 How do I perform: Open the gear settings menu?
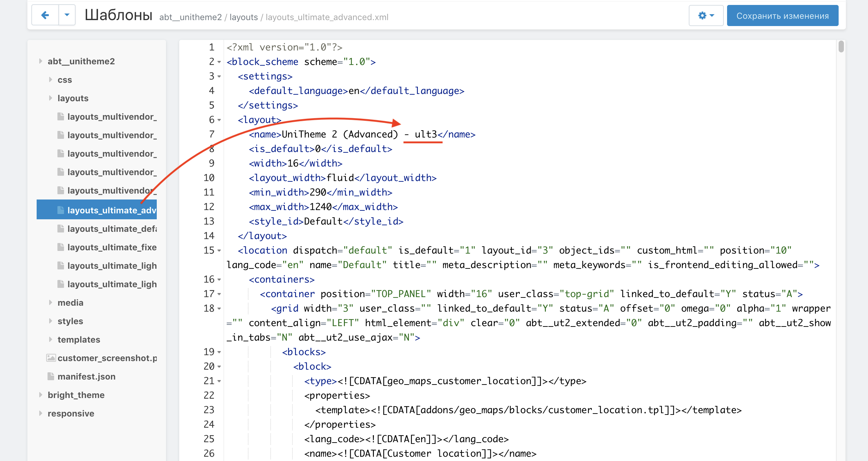pyautogui.click(x=706, y=16)
